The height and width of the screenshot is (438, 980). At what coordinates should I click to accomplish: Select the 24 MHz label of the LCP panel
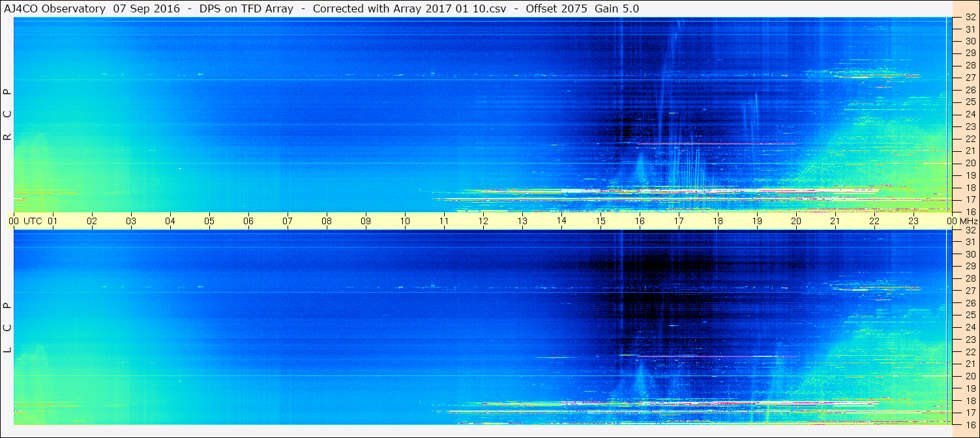[x=970, y=327]
